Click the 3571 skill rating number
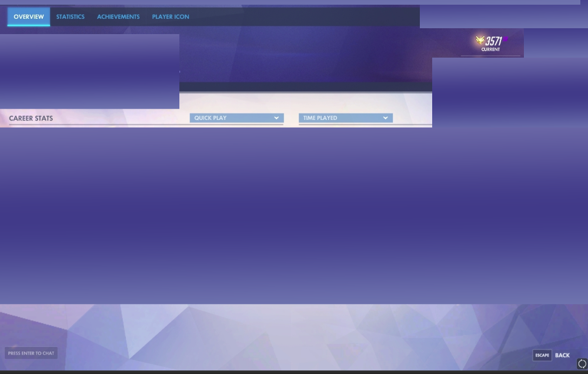This screenshot has height=374, width=588. [494, 41]
